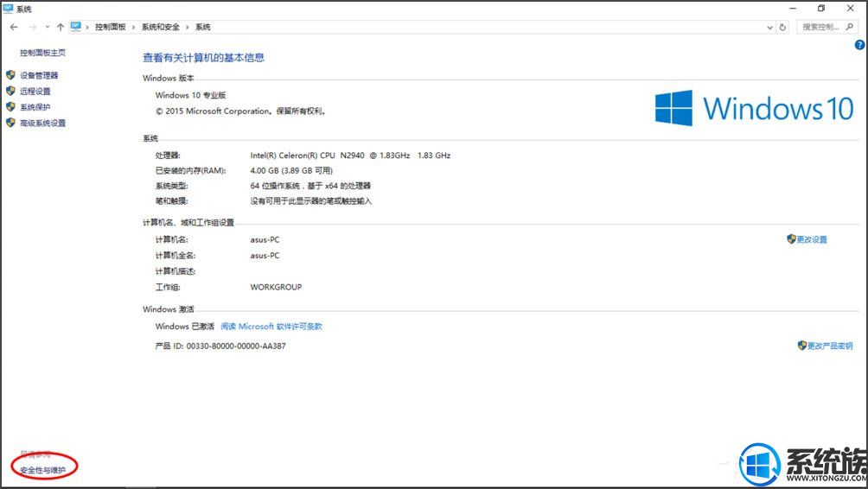The width and height of the screenshot is (868, 489).
Task: Click the Windows 10 logo image
Action: pyautogui.click(x=754, y=108)
